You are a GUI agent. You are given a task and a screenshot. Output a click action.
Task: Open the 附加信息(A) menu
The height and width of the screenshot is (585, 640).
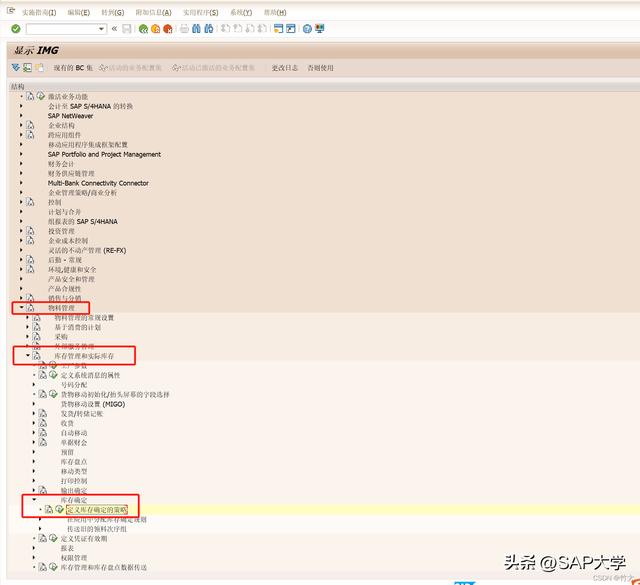(x=153, y=13)
